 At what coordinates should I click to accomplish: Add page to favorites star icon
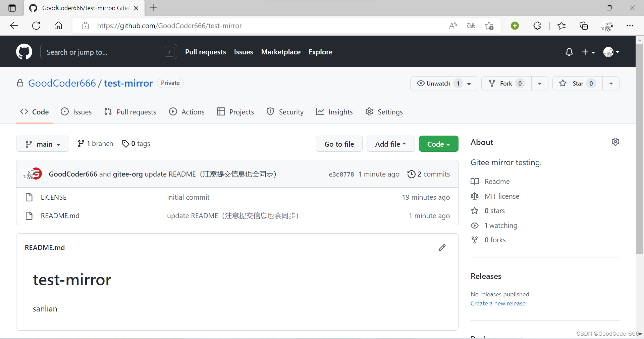pos(489,26)
